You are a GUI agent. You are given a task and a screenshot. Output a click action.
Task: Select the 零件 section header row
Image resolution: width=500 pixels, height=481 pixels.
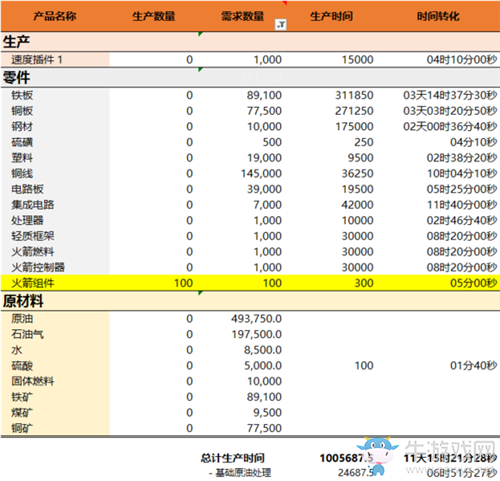click(x=250, y=77)
